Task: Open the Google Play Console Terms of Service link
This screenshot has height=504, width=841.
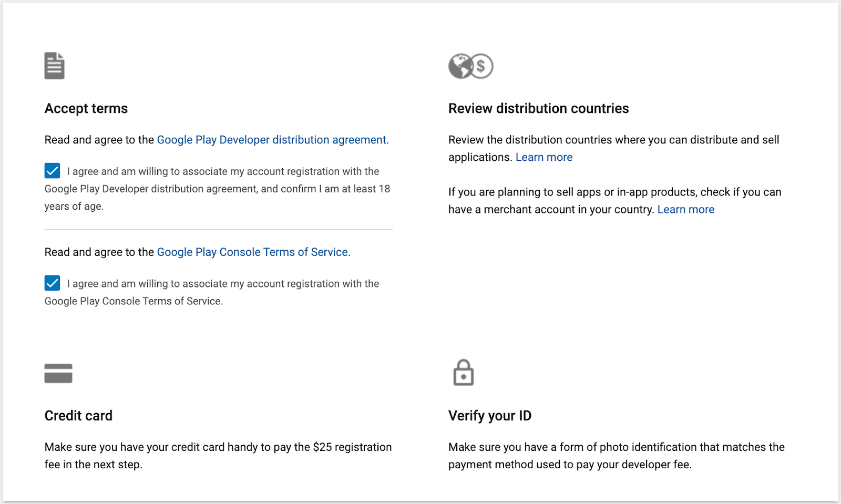Action: (x=253, y=252)
